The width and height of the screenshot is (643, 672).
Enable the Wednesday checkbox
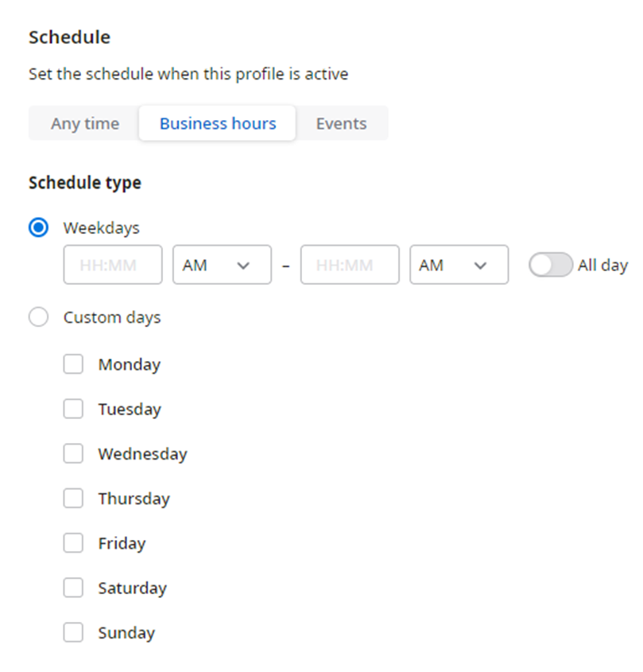click(x=73, y=453)
